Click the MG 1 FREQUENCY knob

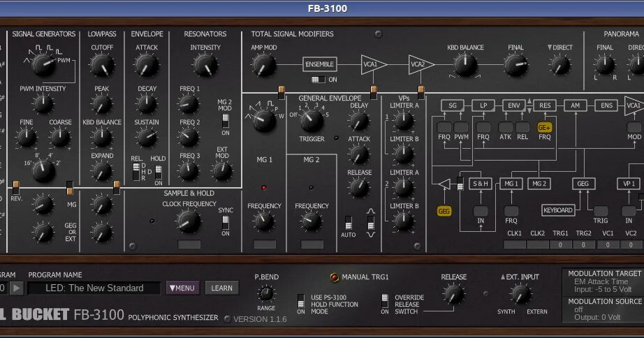264,221
